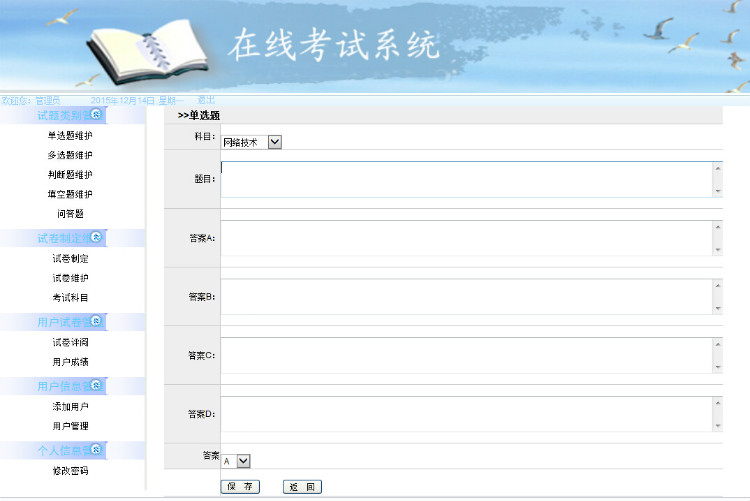Collapse the 用户信息 sidebar section icon

click(x=96, y=385)
